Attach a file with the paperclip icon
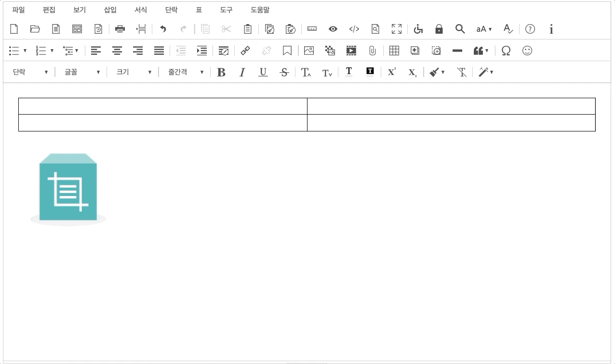 pos(372,51)
